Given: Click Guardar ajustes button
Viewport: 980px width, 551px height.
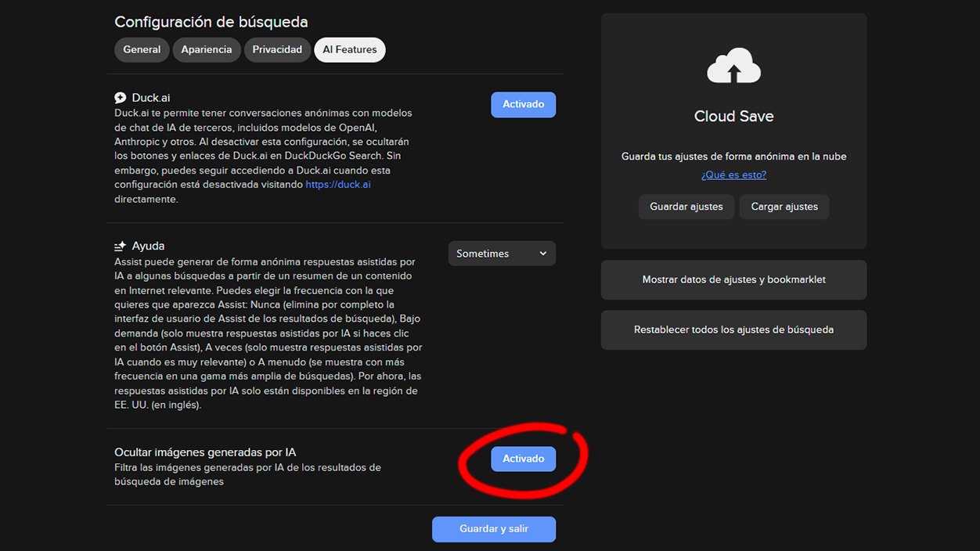Looking at the screenshot, I should click(686, 207).
